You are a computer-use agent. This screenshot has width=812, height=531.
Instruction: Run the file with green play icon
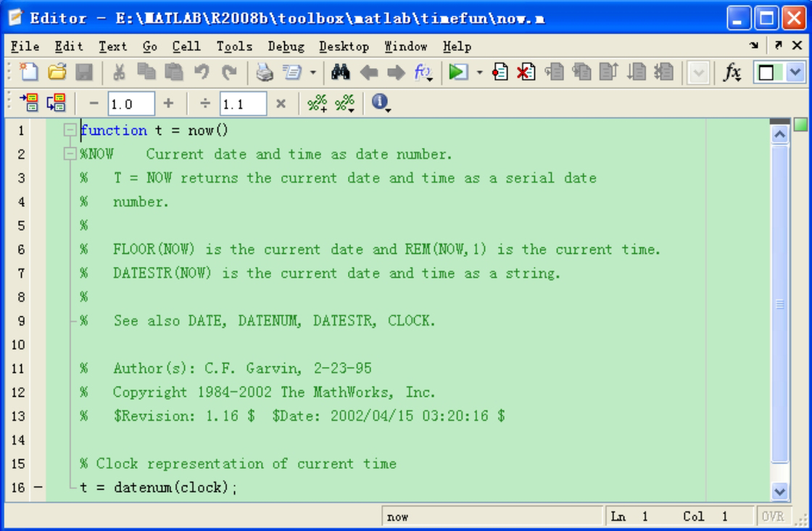tap(458, 72)
